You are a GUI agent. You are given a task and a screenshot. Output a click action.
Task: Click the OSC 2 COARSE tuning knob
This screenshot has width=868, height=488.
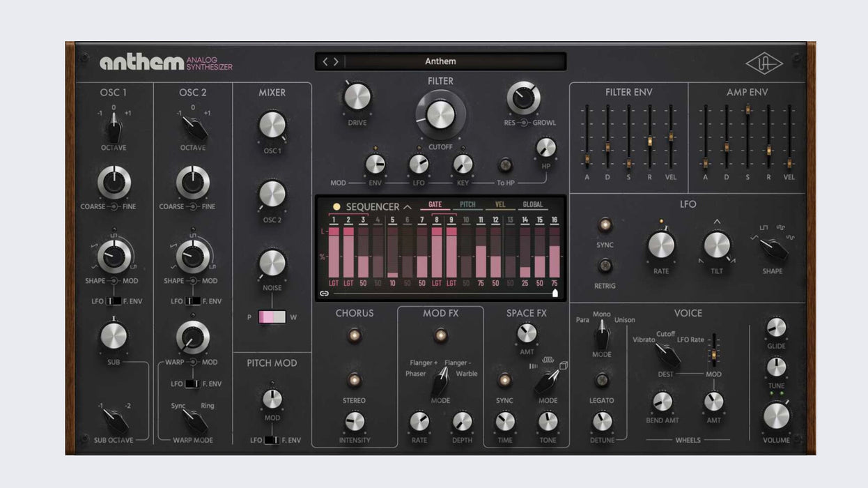pos(193,183)
